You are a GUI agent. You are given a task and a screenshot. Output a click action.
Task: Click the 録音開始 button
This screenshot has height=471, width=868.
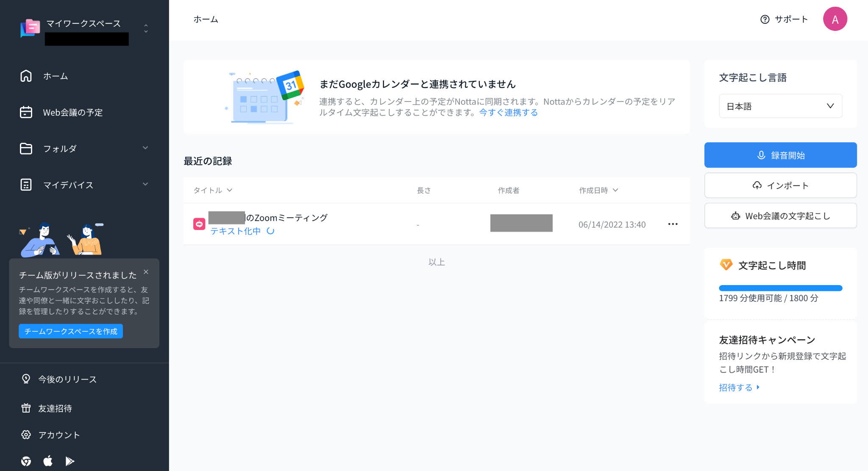pyautogui.click(x=780, y=155)
